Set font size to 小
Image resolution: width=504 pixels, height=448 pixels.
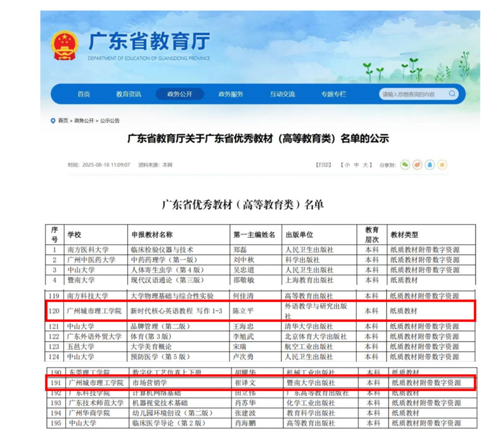pos(347,165)
